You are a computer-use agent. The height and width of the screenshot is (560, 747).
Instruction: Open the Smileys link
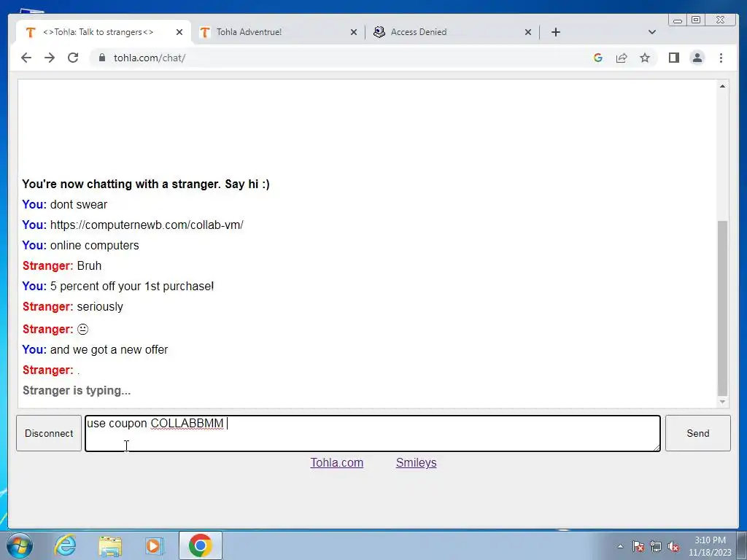pos(416,462)
